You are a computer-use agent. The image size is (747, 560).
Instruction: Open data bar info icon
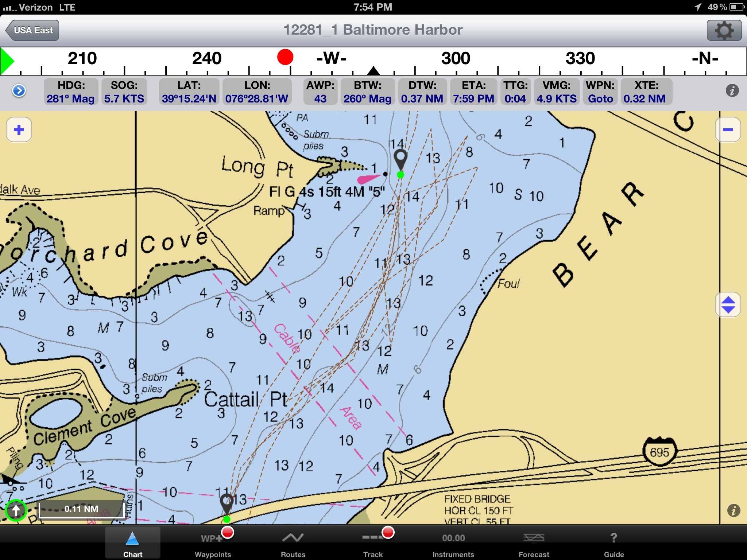coord(732,90)
